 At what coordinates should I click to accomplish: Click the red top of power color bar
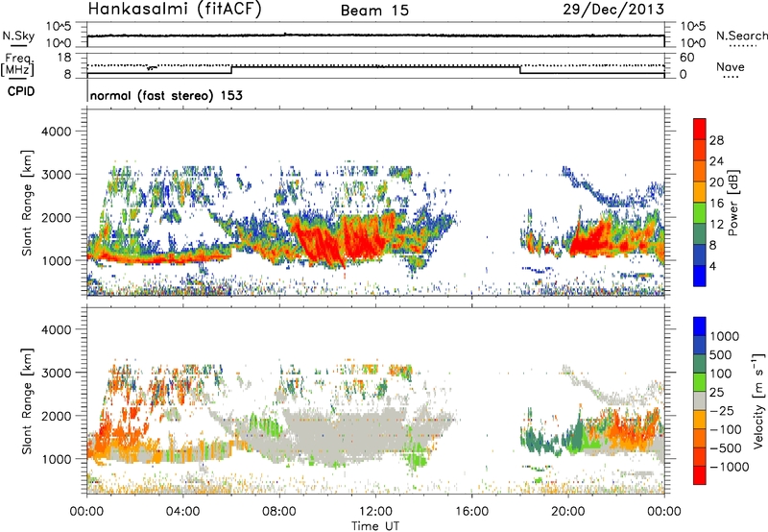tap(700, 127)
